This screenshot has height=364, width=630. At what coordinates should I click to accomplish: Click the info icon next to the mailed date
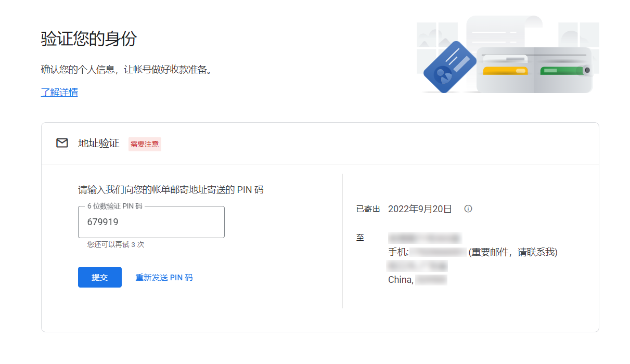click(x=468, y=209)
